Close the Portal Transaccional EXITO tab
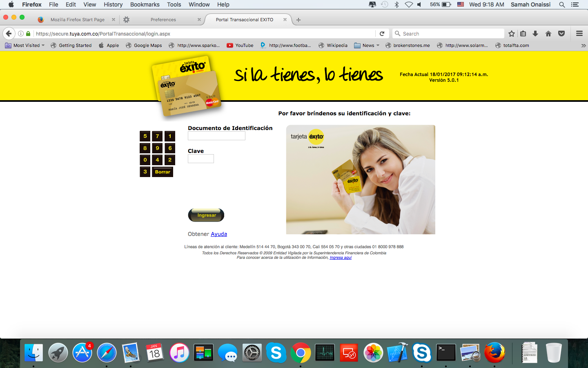The image size is (588, 368). click(285, 20)
